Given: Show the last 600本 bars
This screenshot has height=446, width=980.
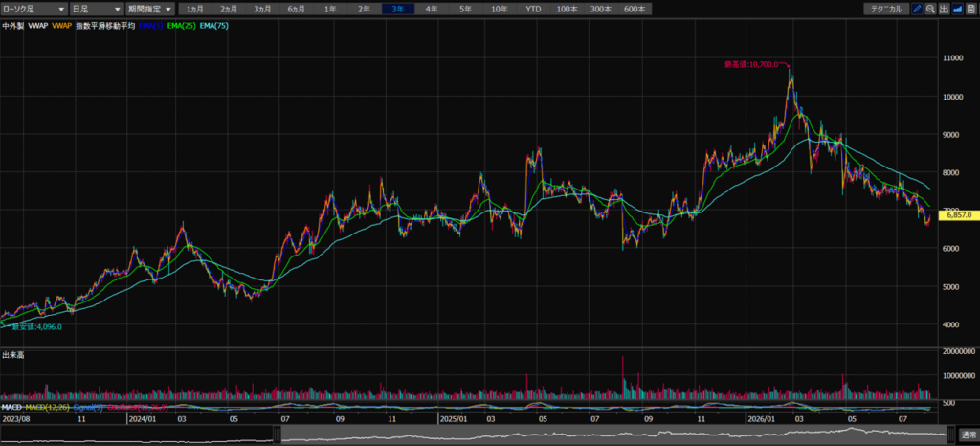Looking at the screenshot, I should click(x=635, y=10).
